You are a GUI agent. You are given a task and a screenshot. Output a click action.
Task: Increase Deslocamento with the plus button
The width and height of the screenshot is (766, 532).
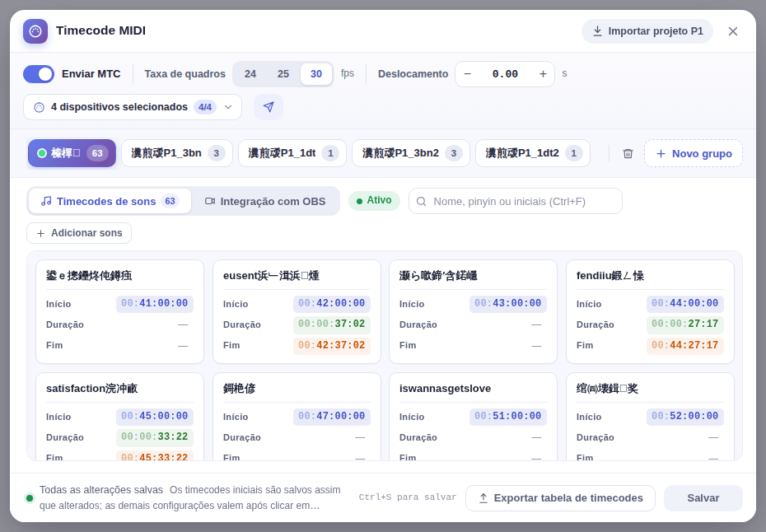(x=543, y=74)
